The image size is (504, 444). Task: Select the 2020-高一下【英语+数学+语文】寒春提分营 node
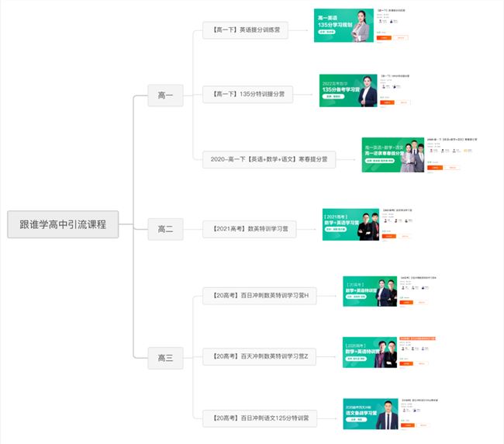269,159
